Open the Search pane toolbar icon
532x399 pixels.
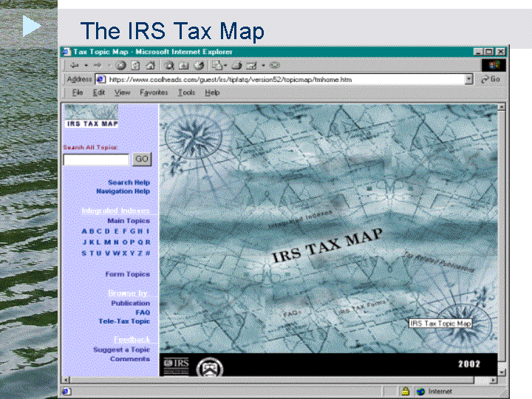pyautogui.click(x=169, y=65)
